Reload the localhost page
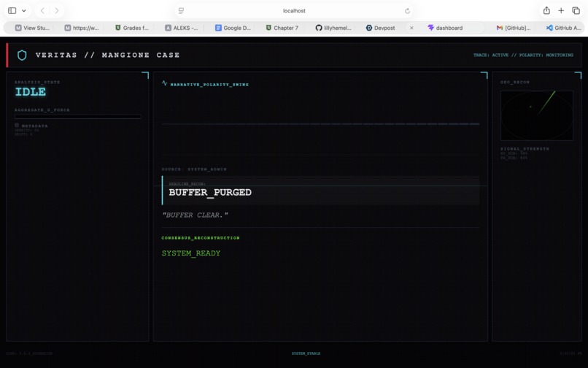 (x=407, y=11)
